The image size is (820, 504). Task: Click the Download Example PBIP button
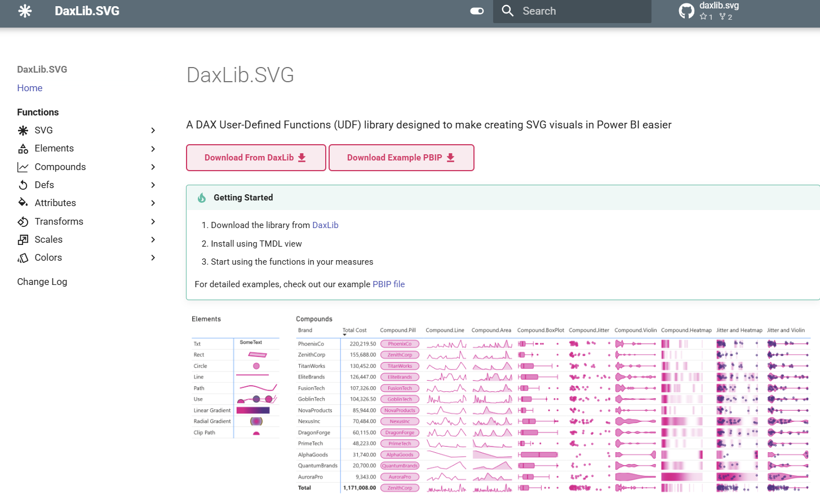[x=401, y=158]
